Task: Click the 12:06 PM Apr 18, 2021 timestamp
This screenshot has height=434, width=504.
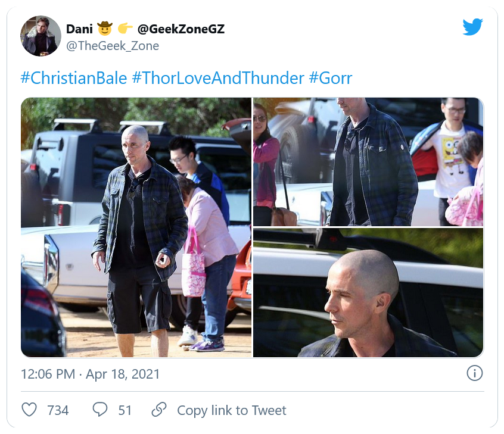Action: pyautogui.click(x=91, y=374)
